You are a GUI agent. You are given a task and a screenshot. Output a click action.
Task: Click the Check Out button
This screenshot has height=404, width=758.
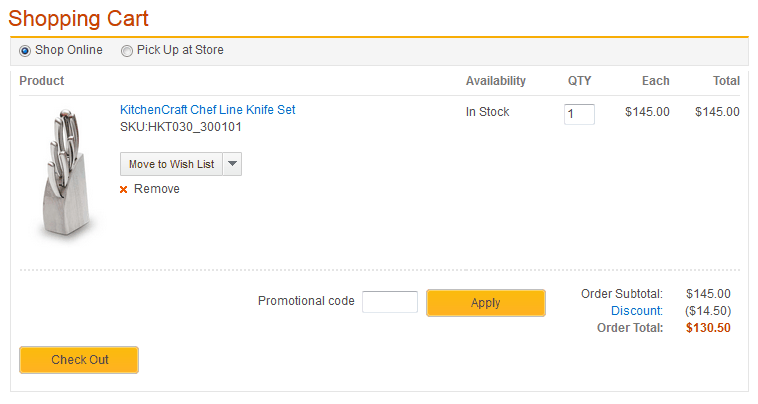click(79, 360)
